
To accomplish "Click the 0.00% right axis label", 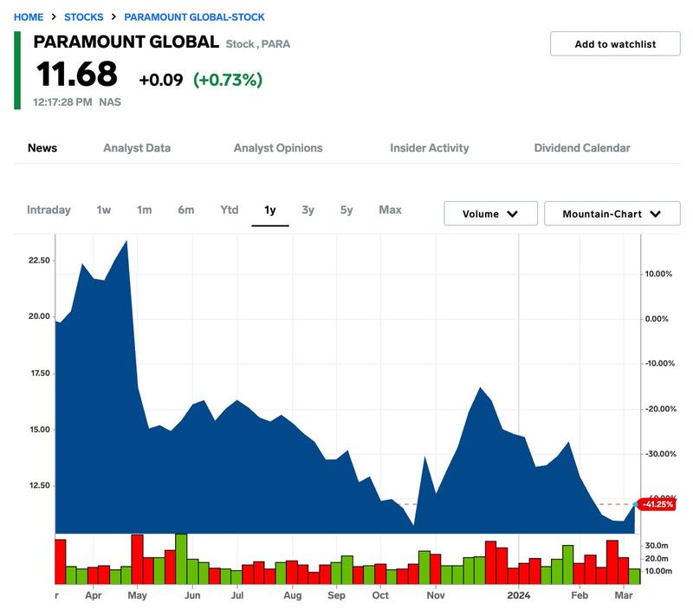I will 657,319.
